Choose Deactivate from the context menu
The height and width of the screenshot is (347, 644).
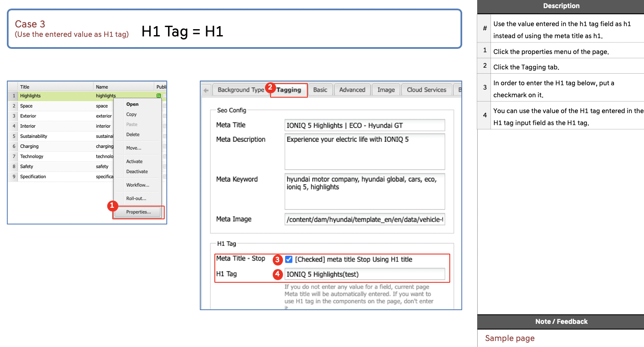(x=137, y=171)
